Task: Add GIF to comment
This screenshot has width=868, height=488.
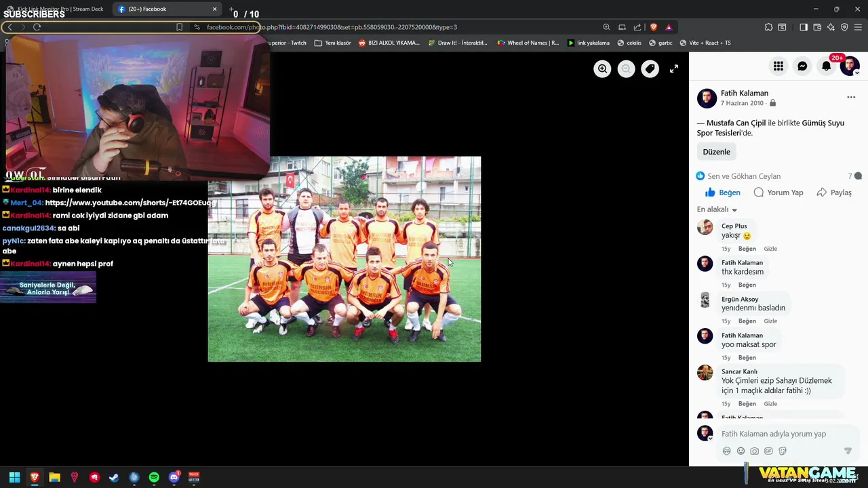Action: tap(768, 451)
